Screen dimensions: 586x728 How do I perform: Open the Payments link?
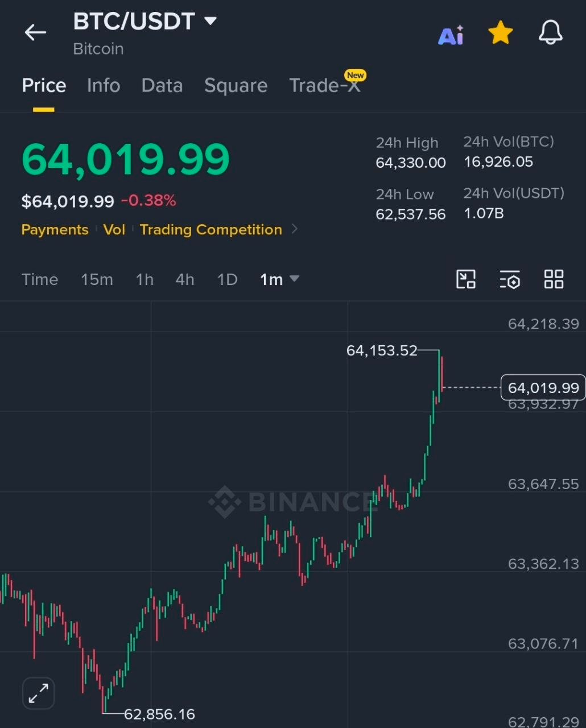point(55,229)
